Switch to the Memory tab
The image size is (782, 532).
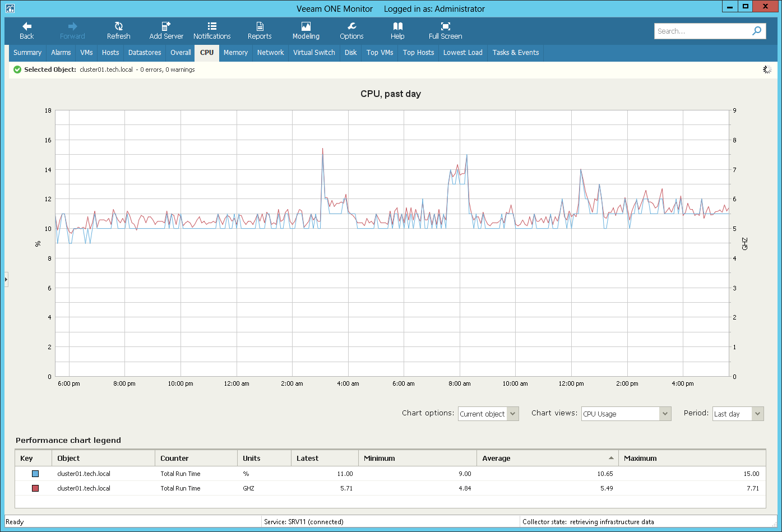point(235,53)
